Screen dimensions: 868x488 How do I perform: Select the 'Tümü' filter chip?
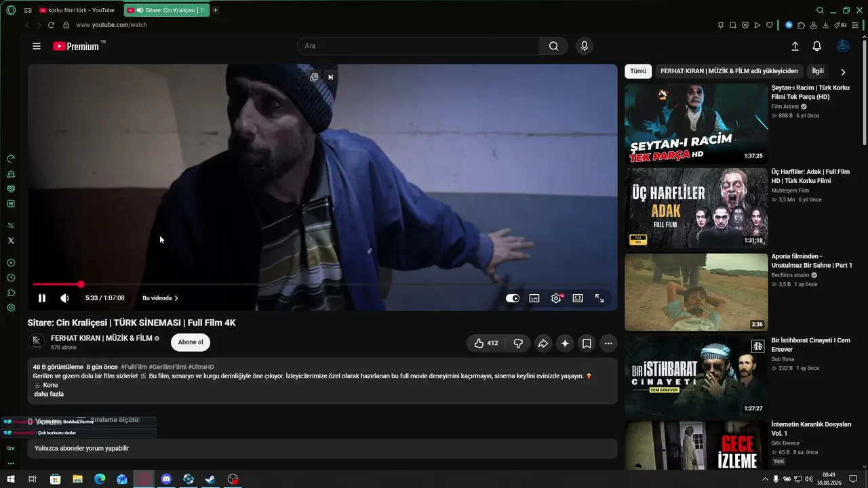(638, 70)
